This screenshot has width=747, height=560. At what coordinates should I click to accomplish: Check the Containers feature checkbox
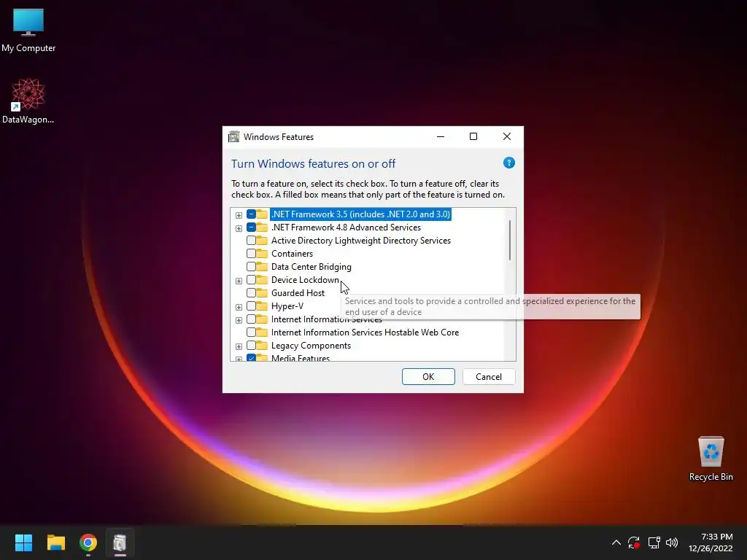(x=251, y=254)
